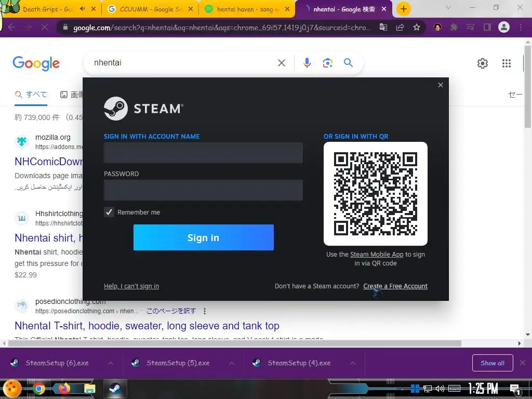
Task: Open the Start orb on taskbar
Action: 11,389
